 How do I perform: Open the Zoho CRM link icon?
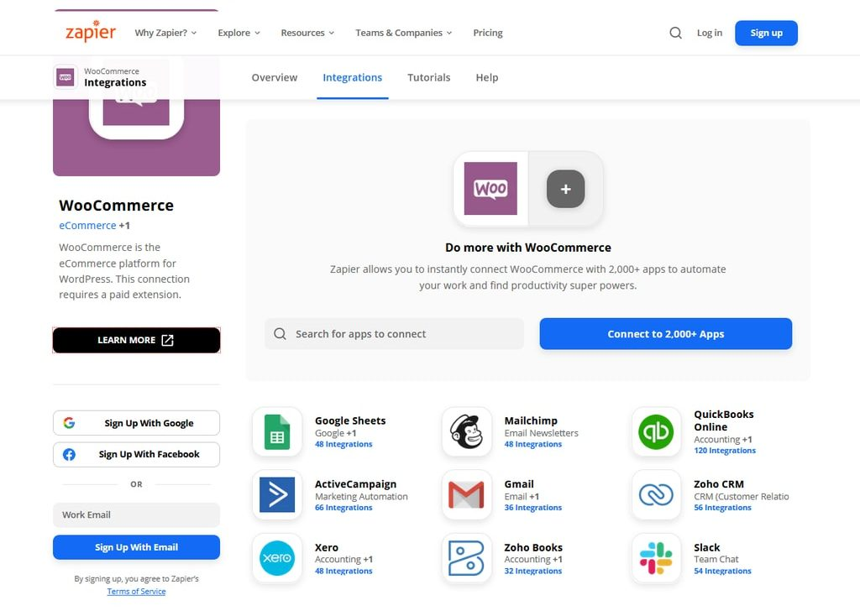(656, 495)
